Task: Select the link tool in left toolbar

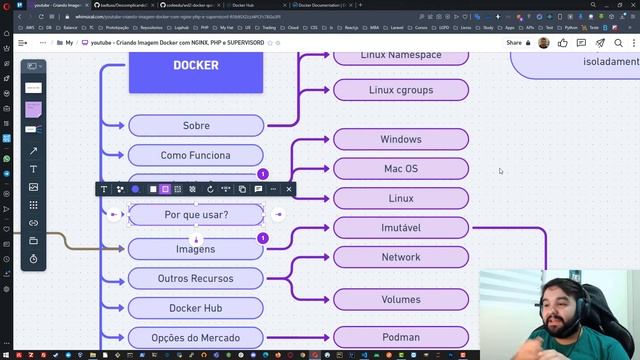Action: point(33,223)
